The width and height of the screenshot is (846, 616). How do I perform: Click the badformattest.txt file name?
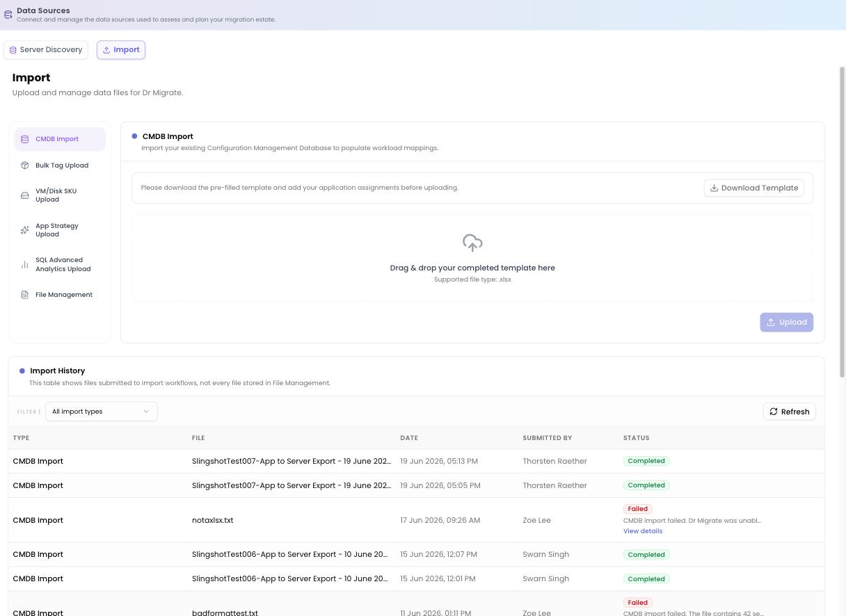coord(225,613)
